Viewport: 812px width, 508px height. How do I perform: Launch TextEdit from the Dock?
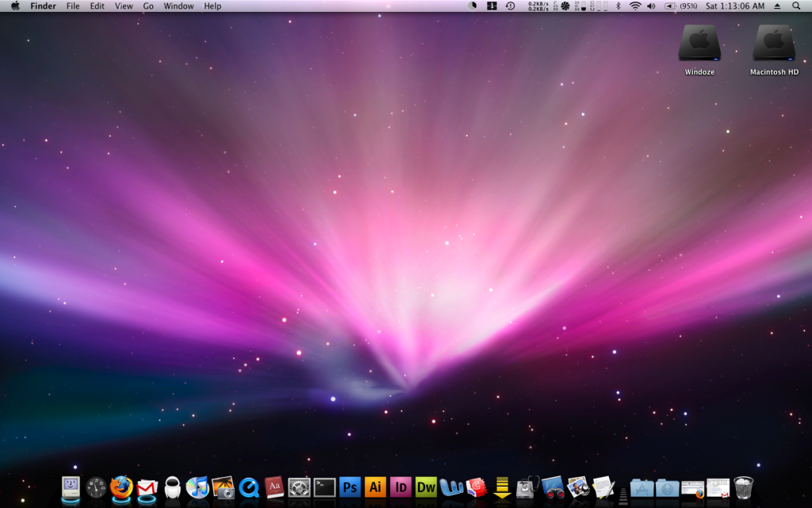pos(603,488)
